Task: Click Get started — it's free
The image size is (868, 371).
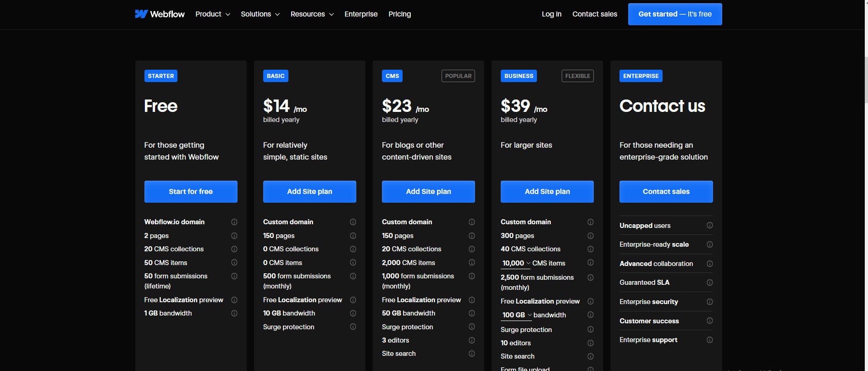Action: tap(675, 14)
